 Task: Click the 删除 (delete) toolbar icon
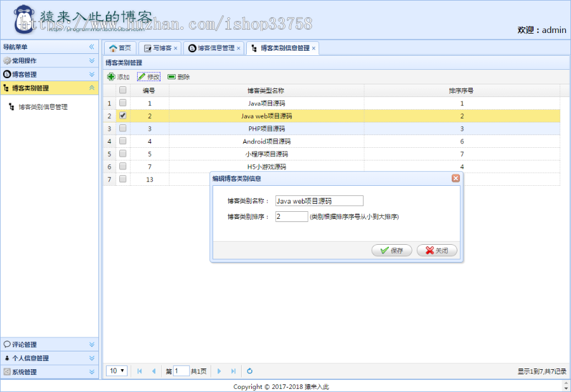click(172, 77)
